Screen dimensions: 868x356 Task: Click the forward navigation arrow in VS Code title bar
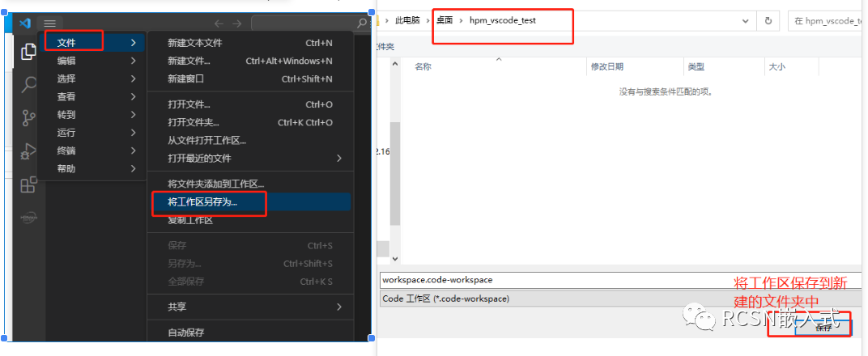coord(237,23)
